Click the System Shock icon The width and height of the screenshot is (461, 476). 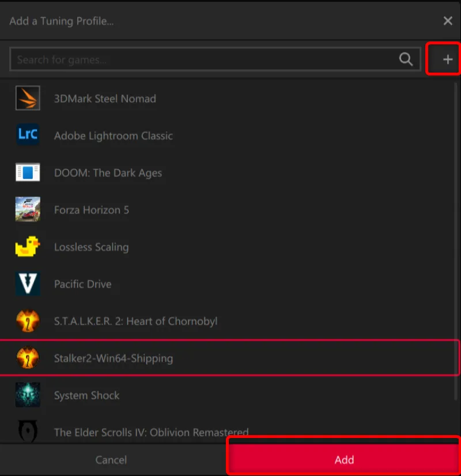[28, 395]
